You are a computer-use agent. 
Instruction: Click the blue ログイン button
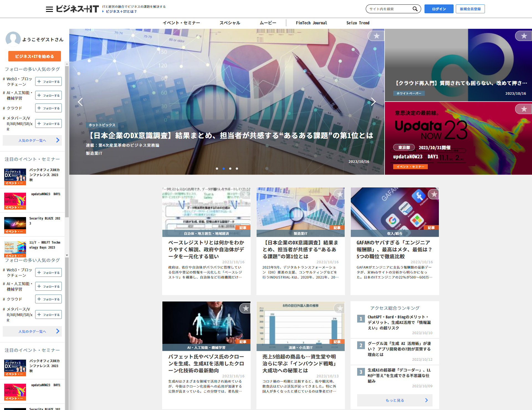point(439,9)
